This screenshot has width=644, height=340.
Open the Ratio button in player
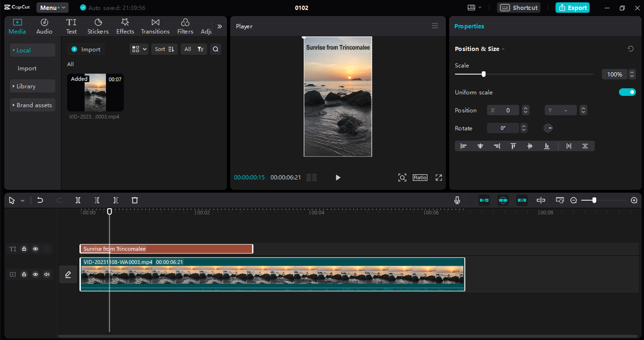420,178
